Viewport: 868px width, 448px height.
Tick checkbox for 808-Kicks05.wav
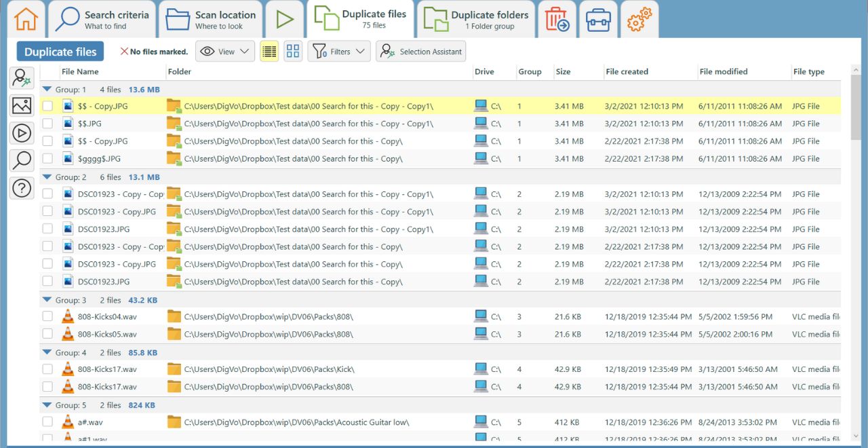click(47, 334)
